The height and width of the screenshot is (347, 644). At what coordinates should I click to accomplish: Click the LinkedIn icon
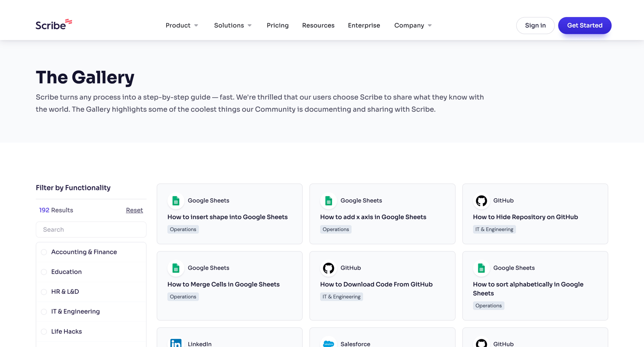tap(176, 342)
